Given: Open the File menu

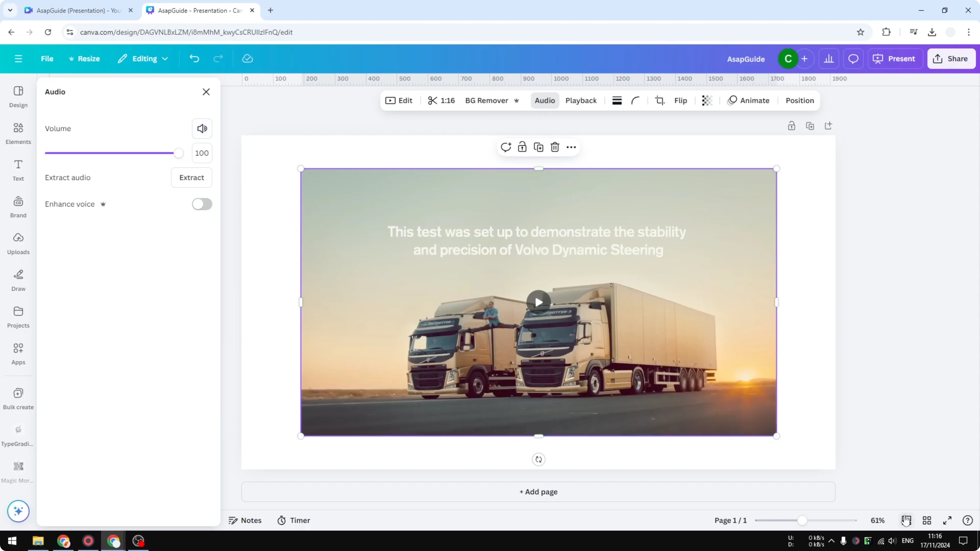Looking at the screenshot, I should [47, 59].
